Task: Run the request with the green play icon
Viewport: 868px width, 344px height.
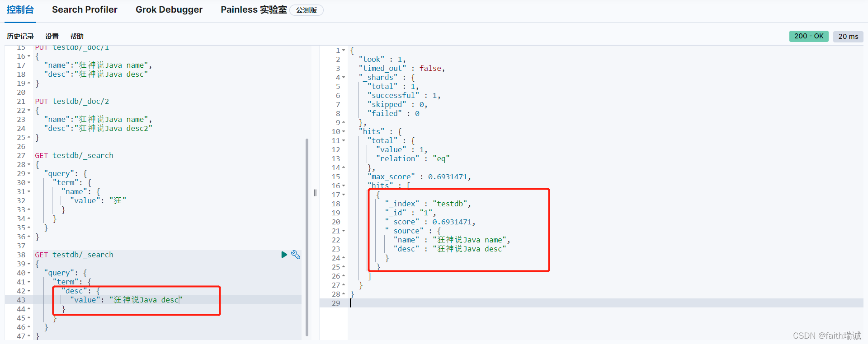Action: pyautogui.click(x=284, y=255)
